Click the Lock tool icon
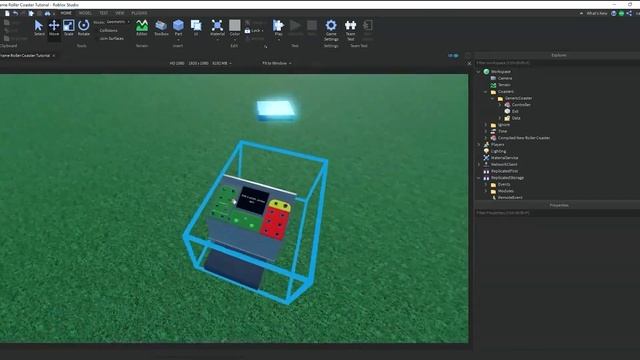Viewport: 640px width, 360px height. 247,31
